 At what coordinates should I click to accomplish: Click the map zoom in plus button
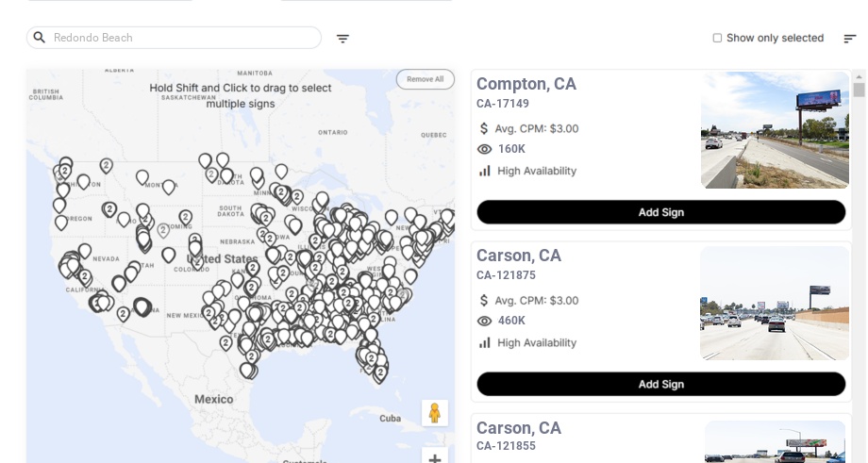(x=435, y=458)
